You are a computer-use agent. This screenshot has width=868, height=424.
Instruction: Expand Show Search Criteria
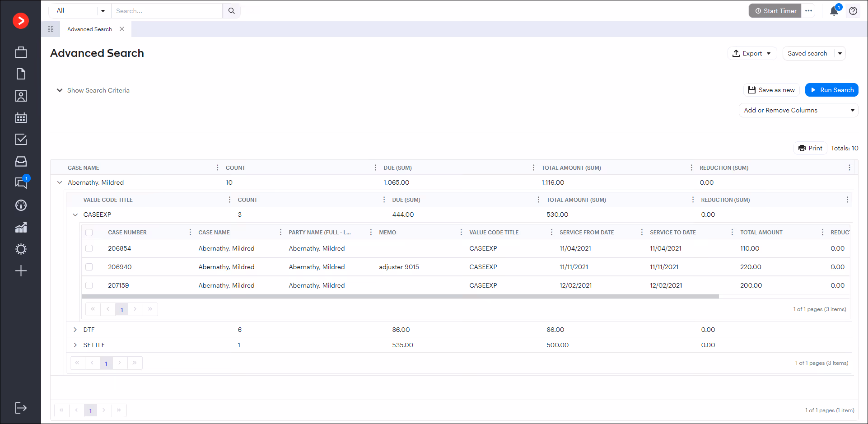pyautogui.click(x=93, y=90)
